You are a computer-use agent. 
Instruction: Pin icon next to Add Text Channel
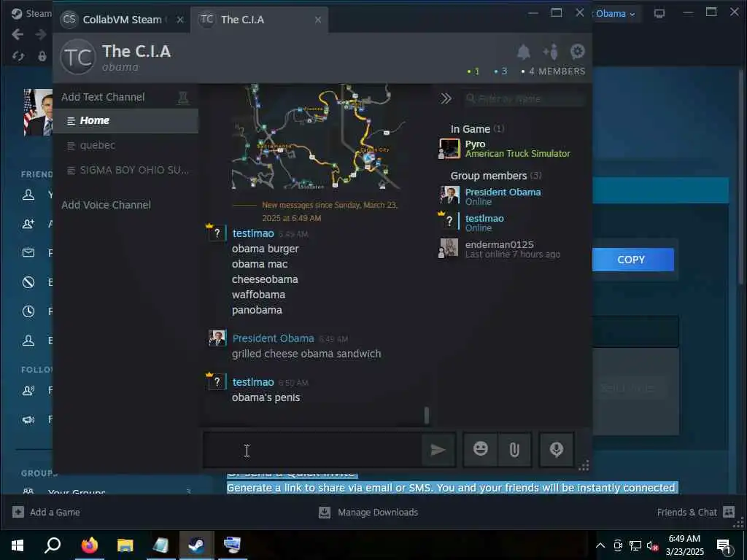click(x=183, y=98)
